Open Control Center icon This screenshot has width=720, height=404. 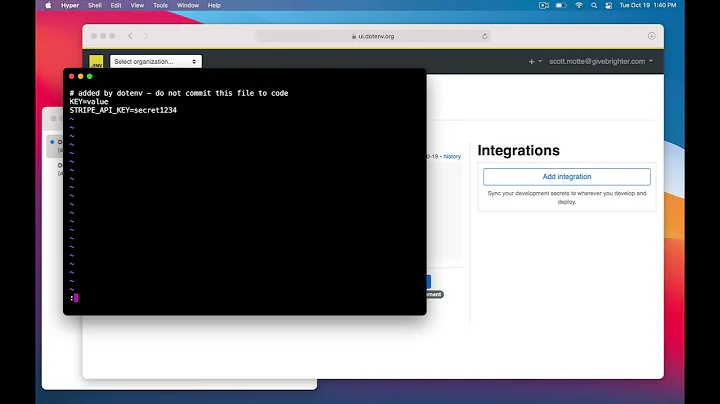(608, 6)
